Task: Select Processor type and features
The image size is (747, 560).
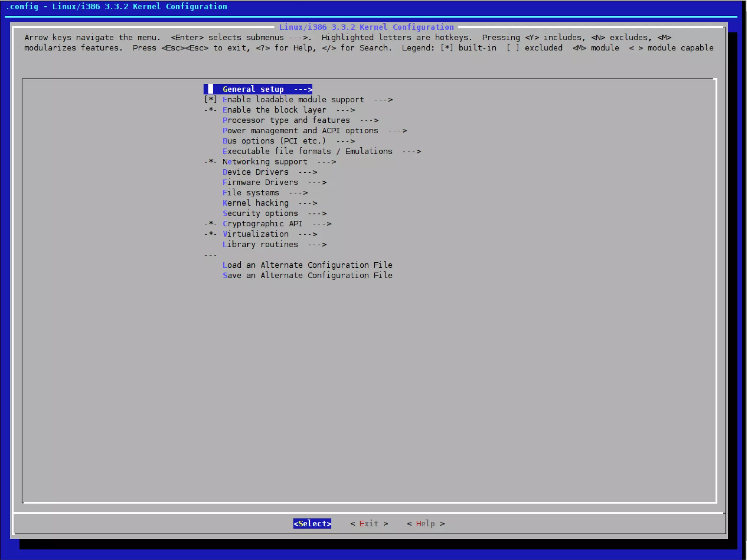Action: (x=301, y=120)
